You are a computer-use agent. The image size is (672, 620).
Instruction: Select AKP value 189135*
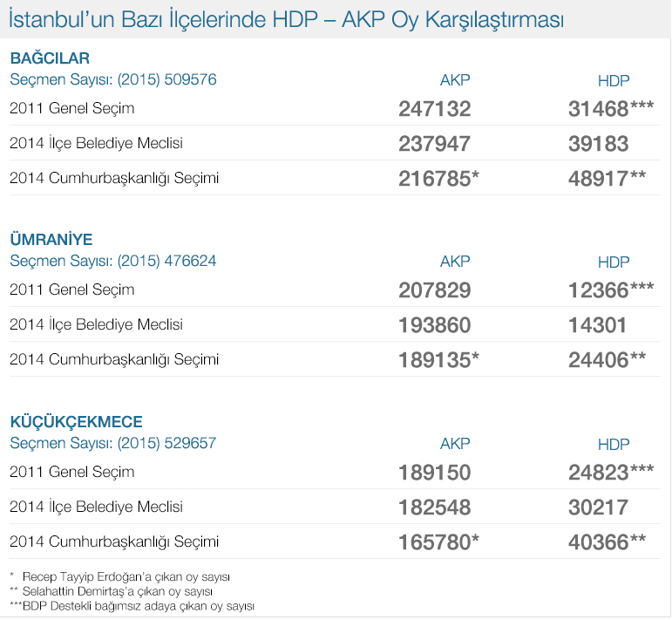click(x=438, y=360)
